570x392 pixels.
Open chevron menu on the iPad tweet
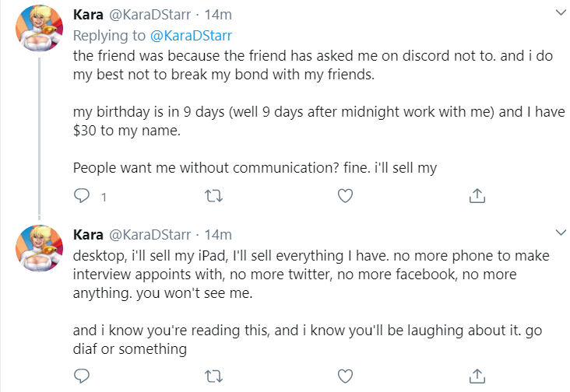(x=561, y=233)
